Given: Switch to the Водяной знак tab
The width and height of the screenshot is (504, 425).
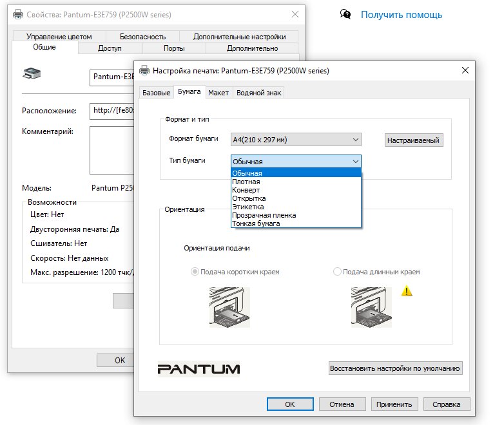Looking at the screenshot, I should tap(258, 93).
